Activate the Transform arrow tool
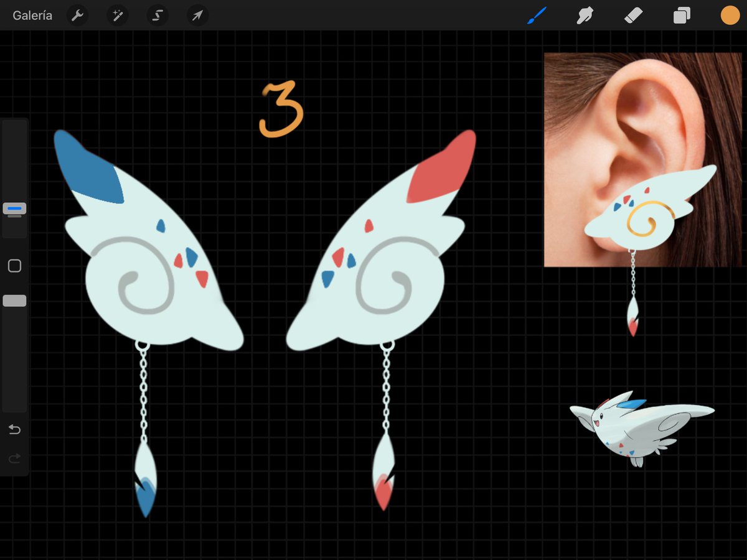This screenshot has width=747, height=560. tap(197, 16)
